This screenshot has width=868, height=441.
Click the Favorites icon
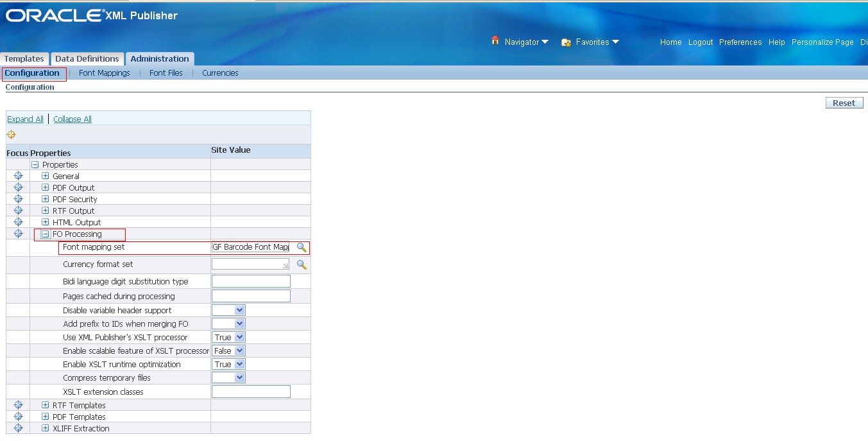[566, 42]
